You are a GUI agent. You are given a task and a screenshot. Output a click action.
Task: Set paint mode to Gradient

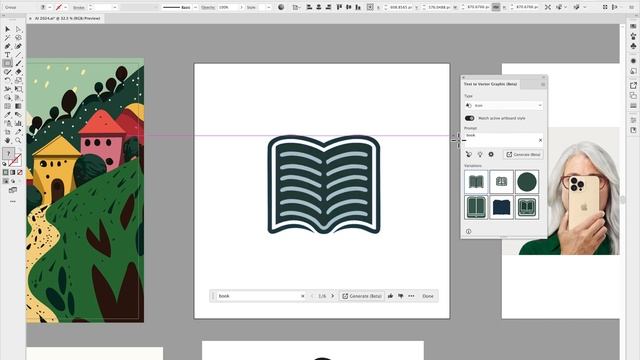coord(13,173)
